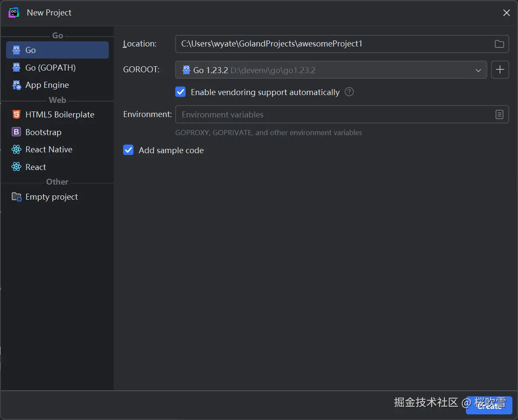Click the Location path input field
This screenshot has width=518, height=420.
[342, 44]
